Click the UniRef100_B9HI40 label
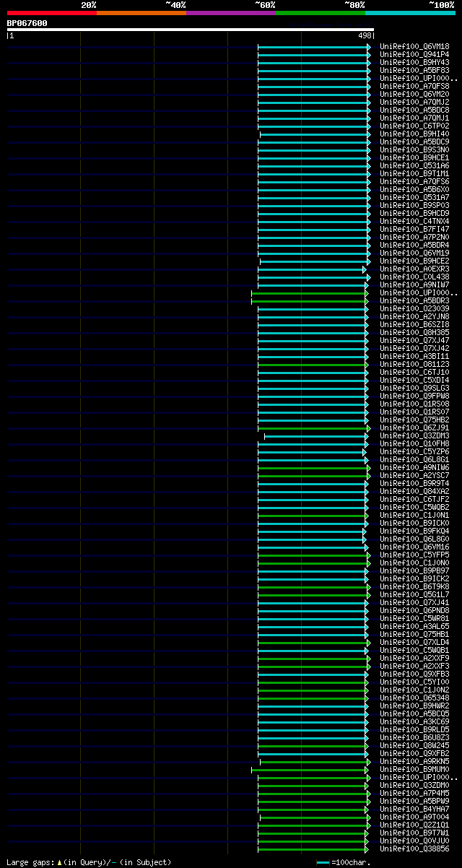The width and height of the screenshot is (462, 868). pos(414,134)
